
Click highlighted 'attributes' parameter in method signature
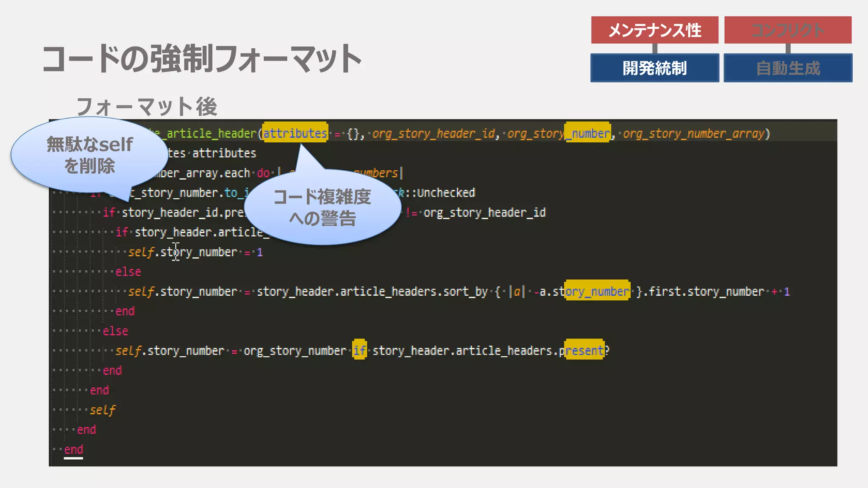(295, 133)
